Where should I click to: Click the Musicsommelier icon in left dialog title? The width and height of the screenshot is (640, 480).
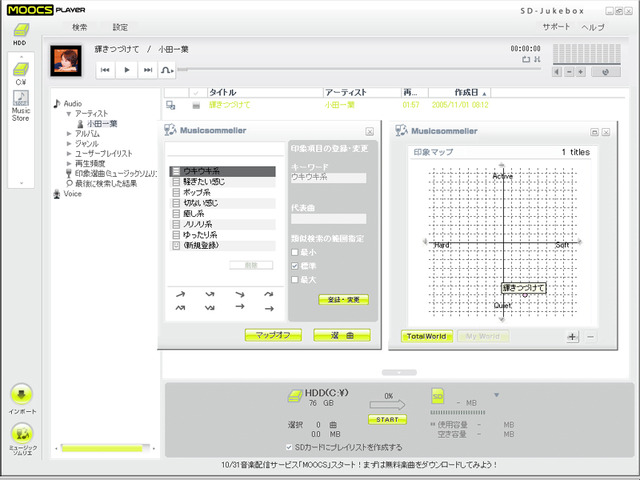coord(170,130)
